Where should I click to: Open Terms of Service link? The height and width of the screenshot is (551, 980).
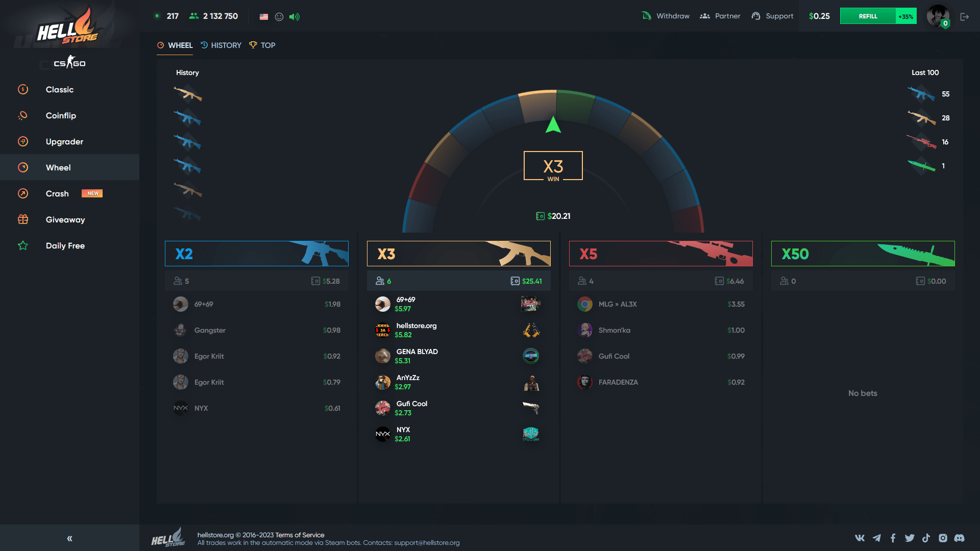click(x=300, y=535)
